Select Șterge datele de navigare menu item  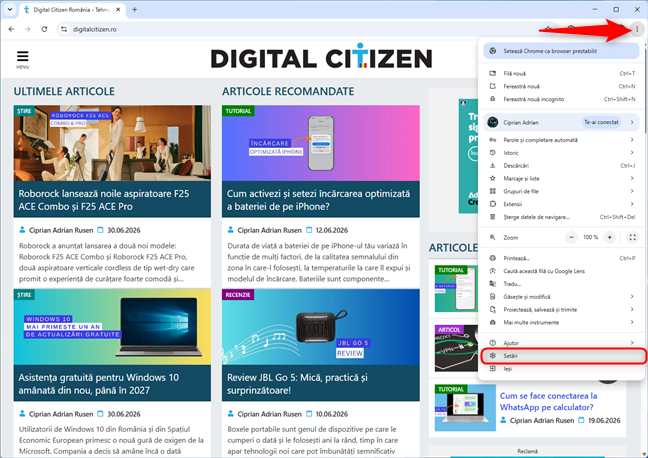coord(562,217)
